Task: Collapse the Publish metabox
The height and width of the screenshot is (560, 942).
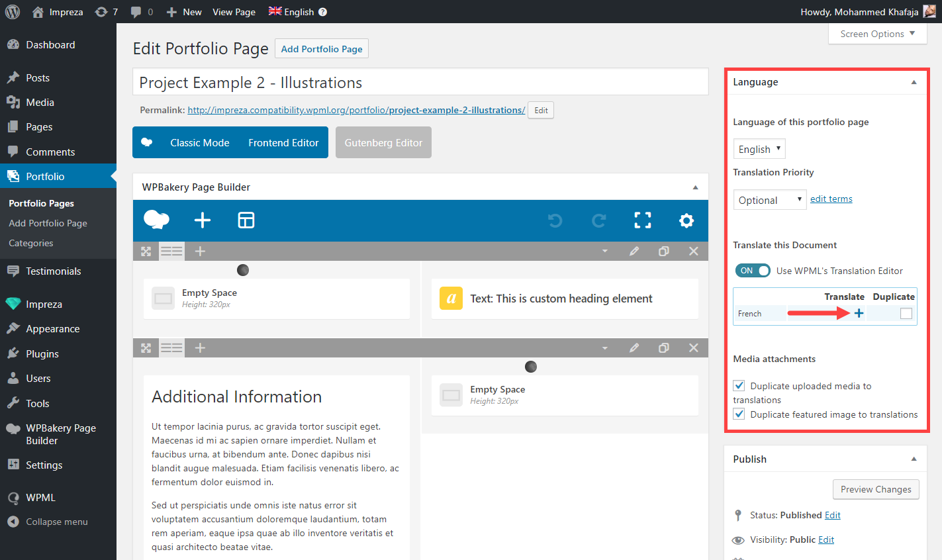Action: click(914, 459)
